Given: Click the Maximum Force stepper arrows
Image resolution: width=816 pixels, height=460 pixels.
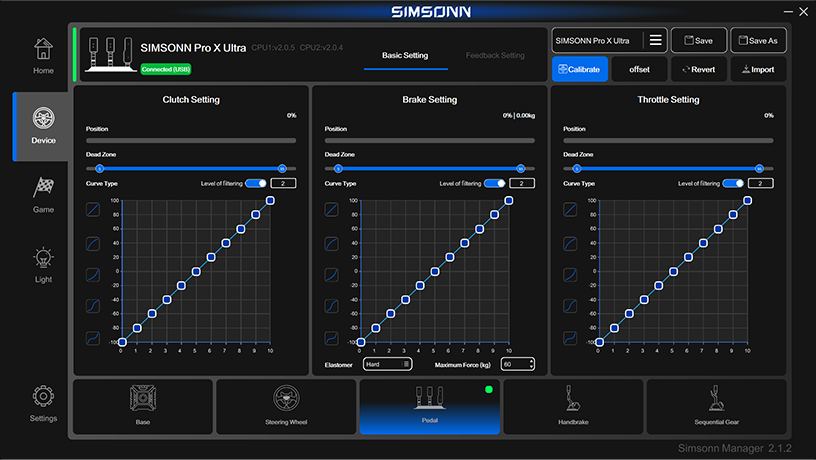Looking at the screenshot, I should coord(531,364).
